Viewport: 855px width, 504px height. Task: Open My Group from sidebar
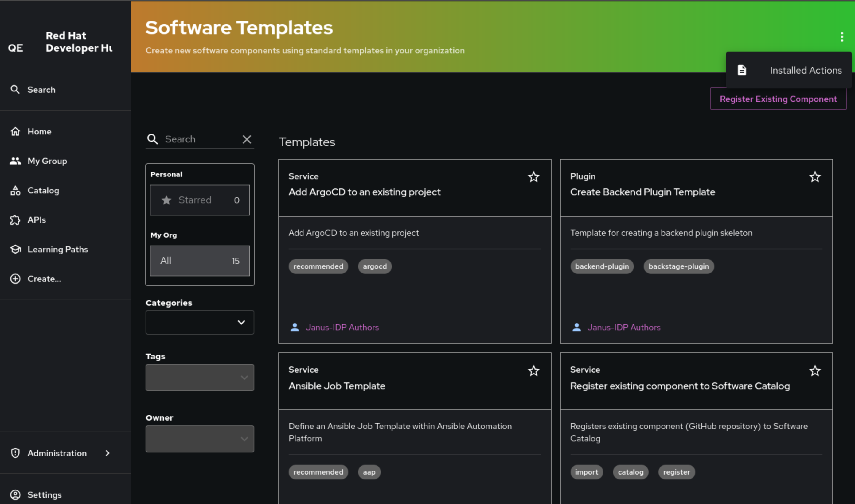coord(47,161)
